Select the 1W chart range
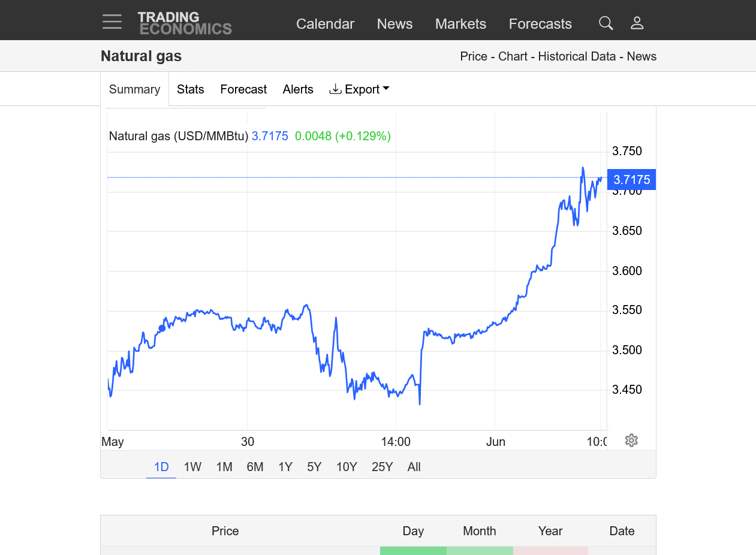Viewport: 756px width, 555px height. pos(192,467)
